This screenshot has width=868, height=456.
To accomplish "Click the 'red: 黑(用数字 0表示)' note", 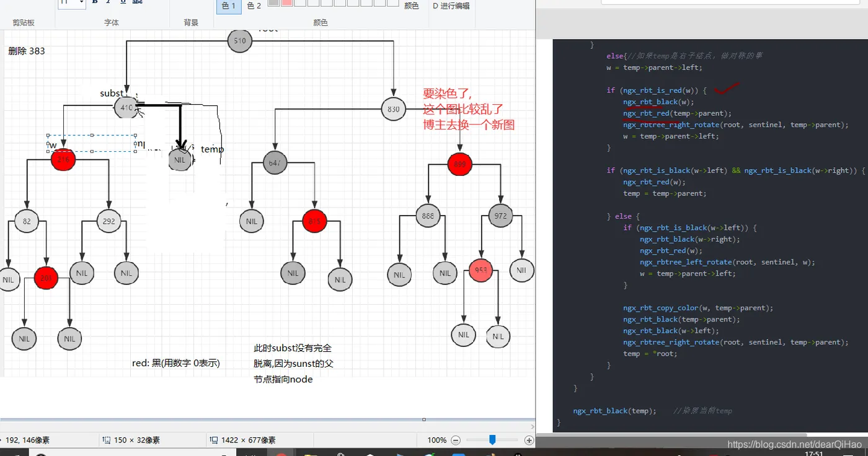I will (x=176, y=363).
